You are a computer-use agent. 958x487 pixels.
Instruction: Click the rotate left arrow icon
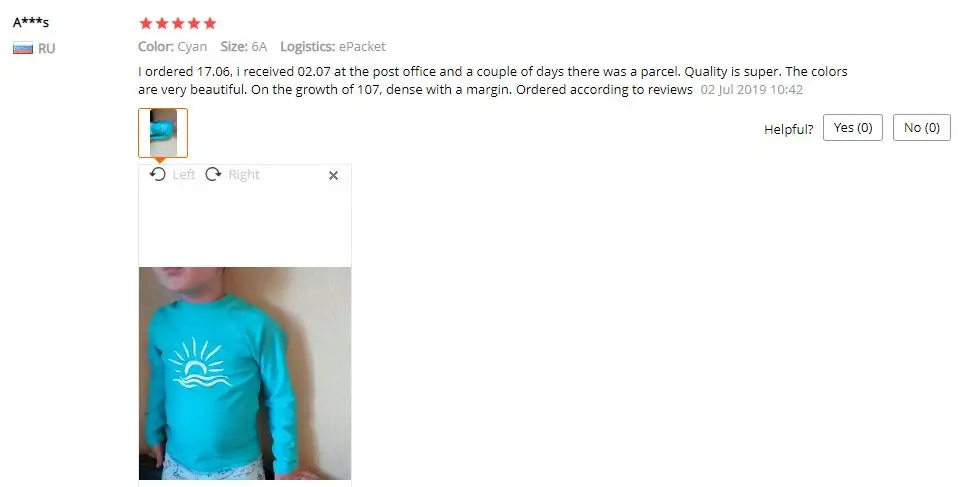coord(158,174)
